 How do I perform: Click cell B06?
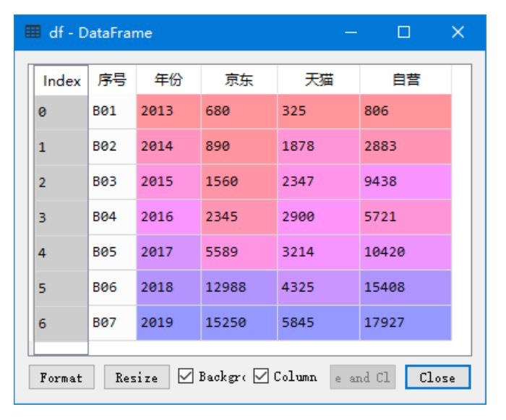tap(112, 287)
